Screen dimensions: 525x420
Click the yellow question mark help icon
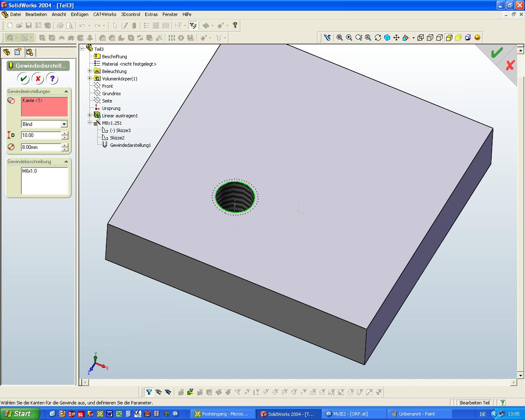[235, 25]
